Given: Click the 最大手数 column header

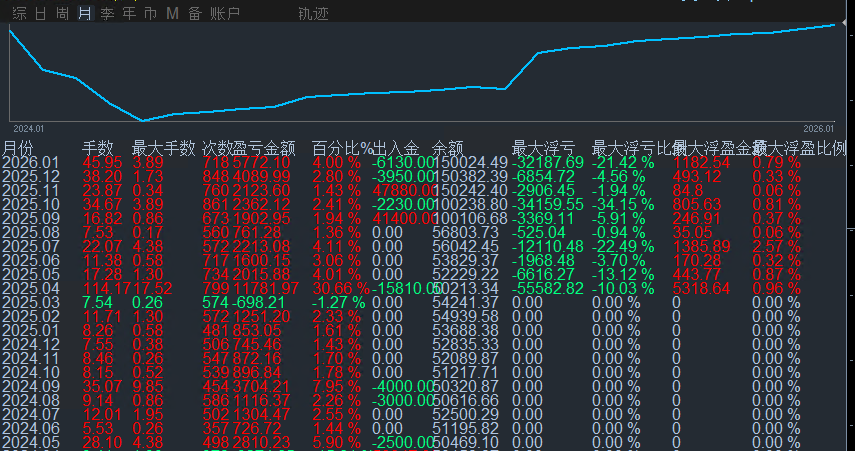Looking at the screenshot, I should pyautogui.click(x=164, y=148).
